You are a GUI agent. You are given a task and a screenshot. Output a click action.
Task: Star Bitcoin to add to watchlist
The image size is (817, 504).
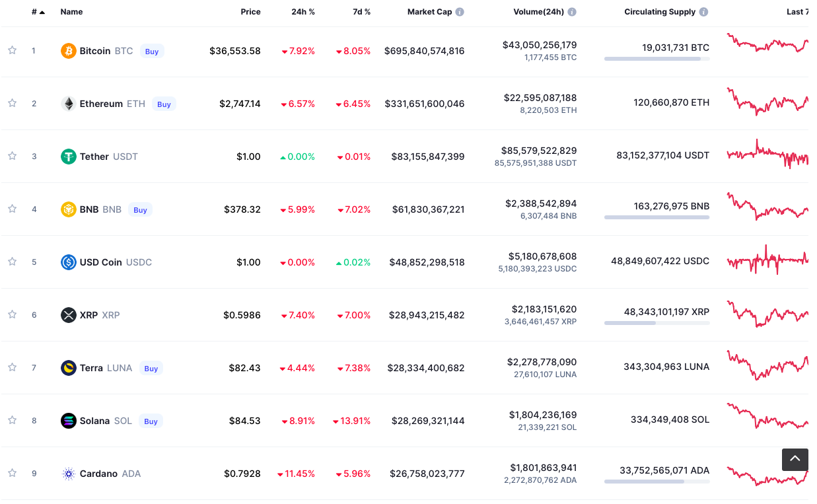click(x=12, y=50)
